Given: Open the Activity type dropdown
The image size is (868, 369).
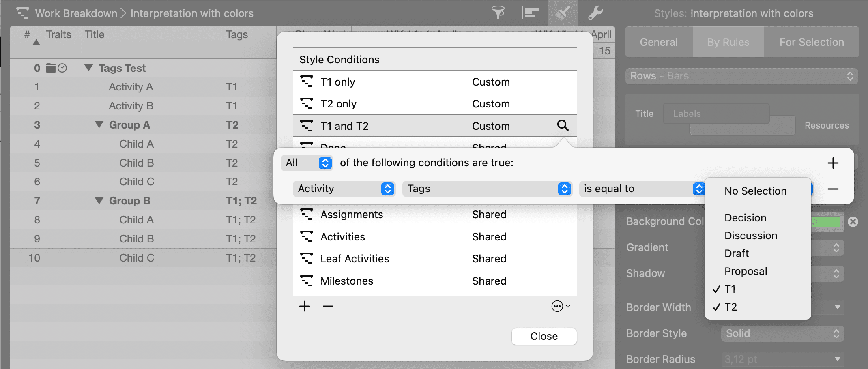Looking at the screenshot, I should (x=344, y=189).
